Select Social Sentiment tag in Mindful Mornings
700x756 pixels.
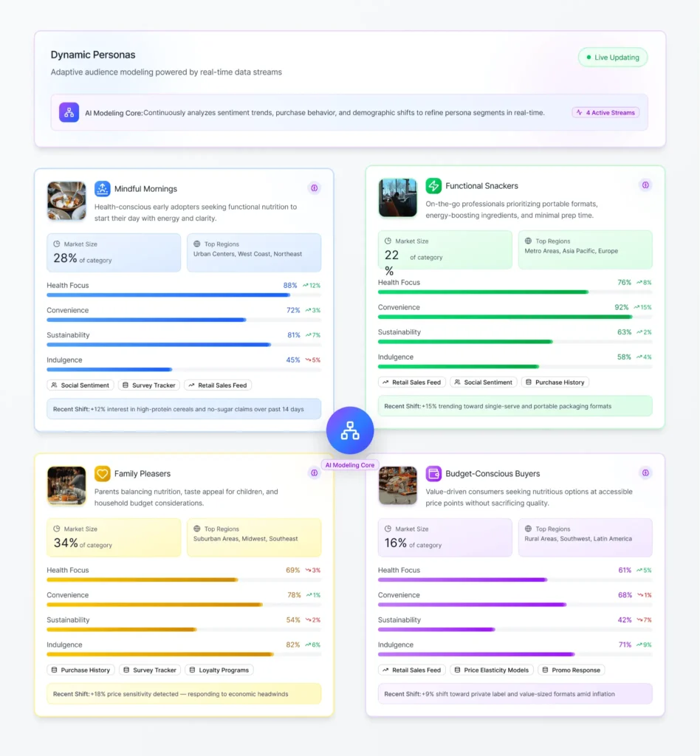[80, 385]
